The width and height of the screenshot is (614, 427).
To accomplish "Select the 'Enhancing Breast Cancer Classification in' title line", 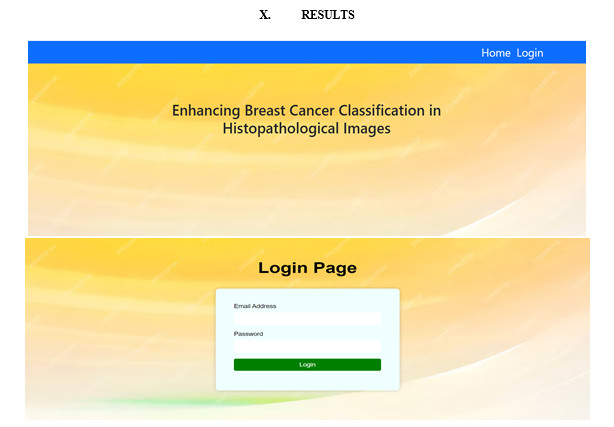I will click(x=307, y=111).
